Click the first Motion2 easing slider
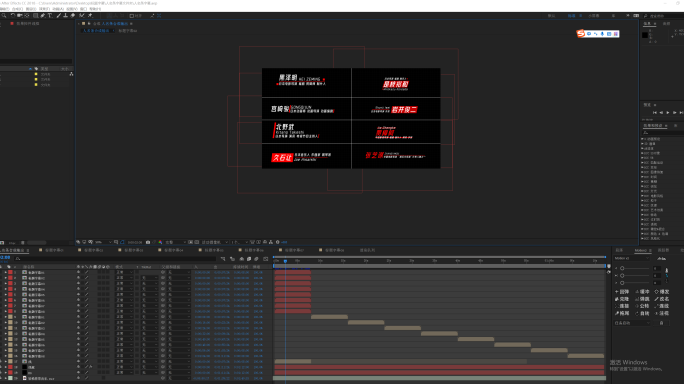Viewport: 684px width, 384px height. coord(635,268)
